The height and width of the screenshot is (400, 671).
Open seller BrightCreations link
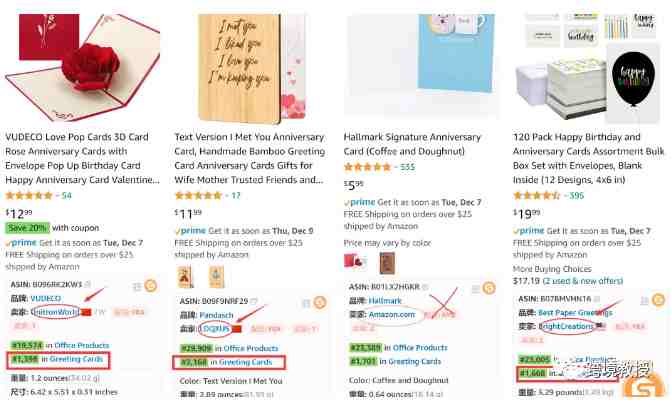coord(566,326)
